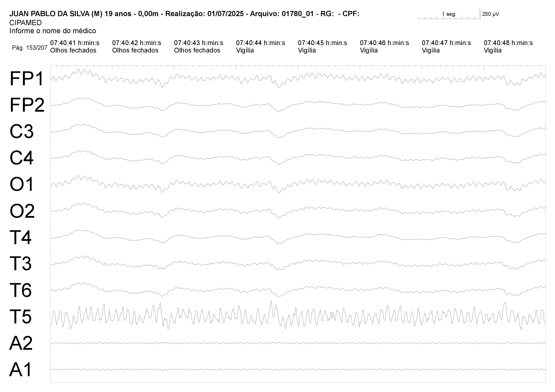Click 'Olhos fechados' under 07:40:41

point(73,50)
